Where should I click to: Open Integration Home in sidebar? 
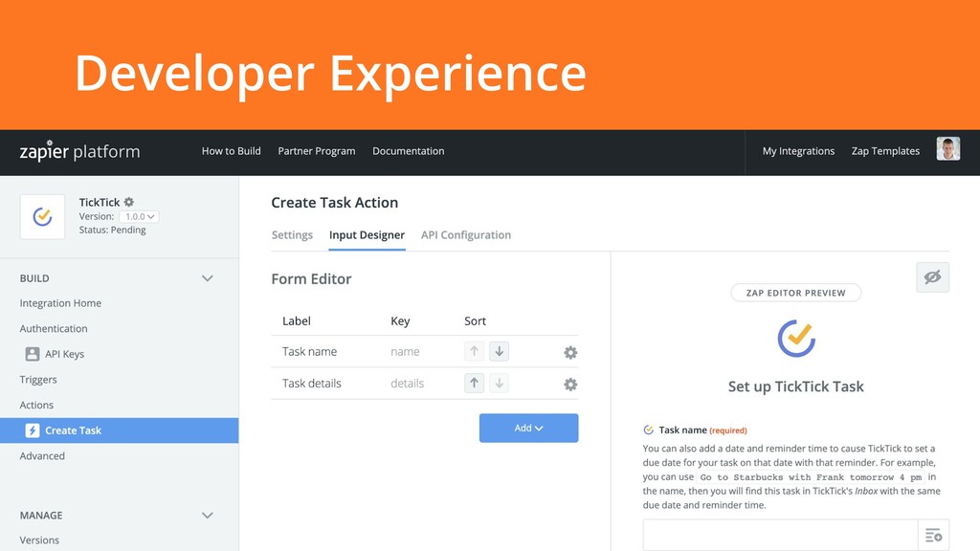click(60, 303)
